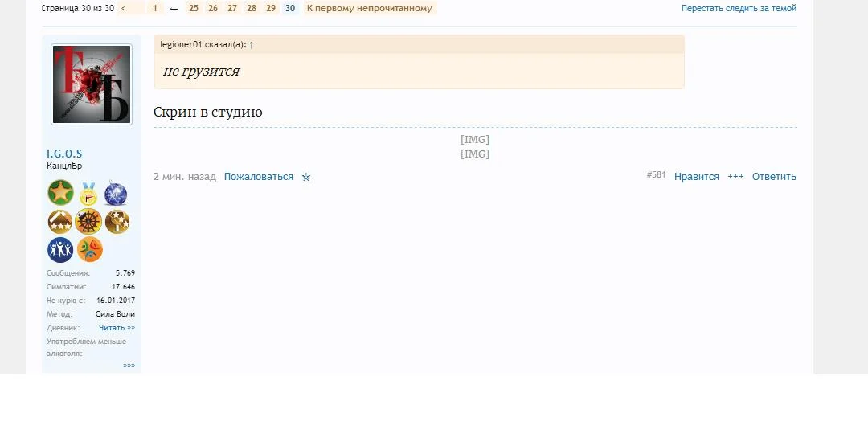
Task: Click the orange colorful figures badge
Action: (x=90, y=249)
